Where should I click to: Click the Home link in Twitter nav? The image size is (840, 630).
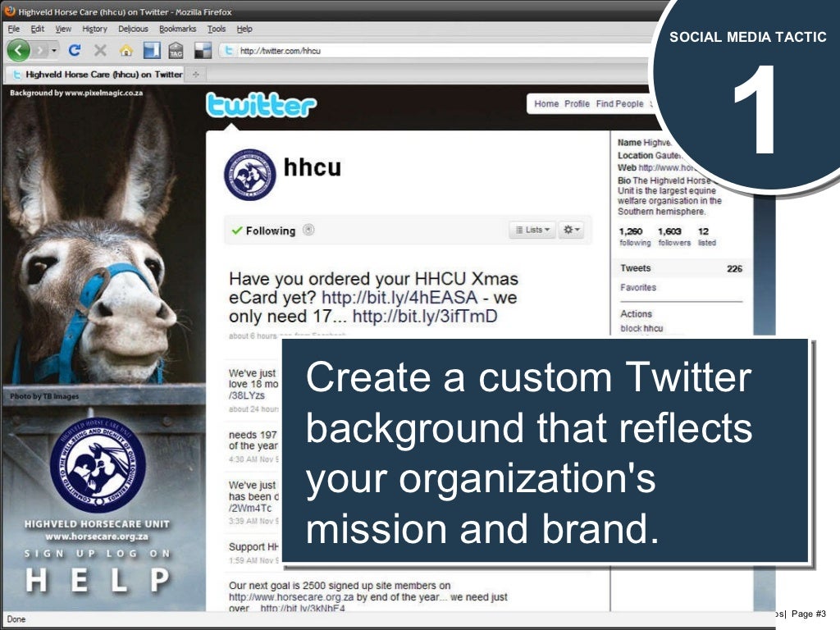[x=546, y=104]
